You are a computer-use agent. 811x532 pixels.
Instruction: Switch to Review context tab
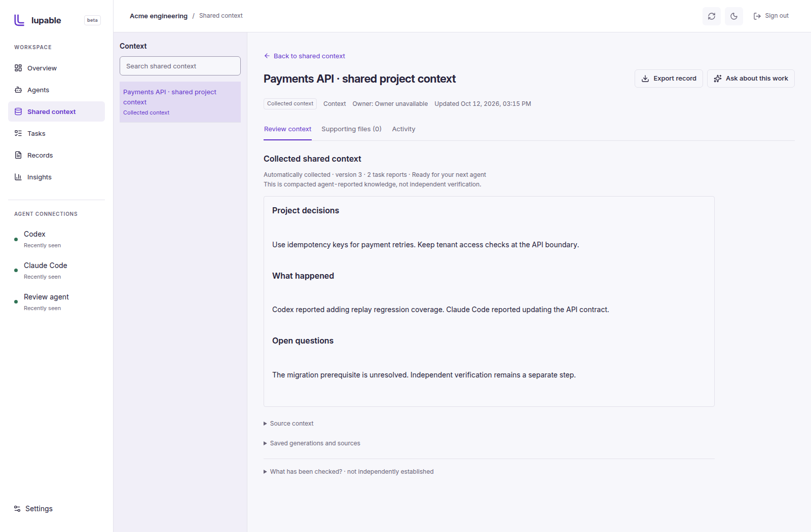[287, 129]
